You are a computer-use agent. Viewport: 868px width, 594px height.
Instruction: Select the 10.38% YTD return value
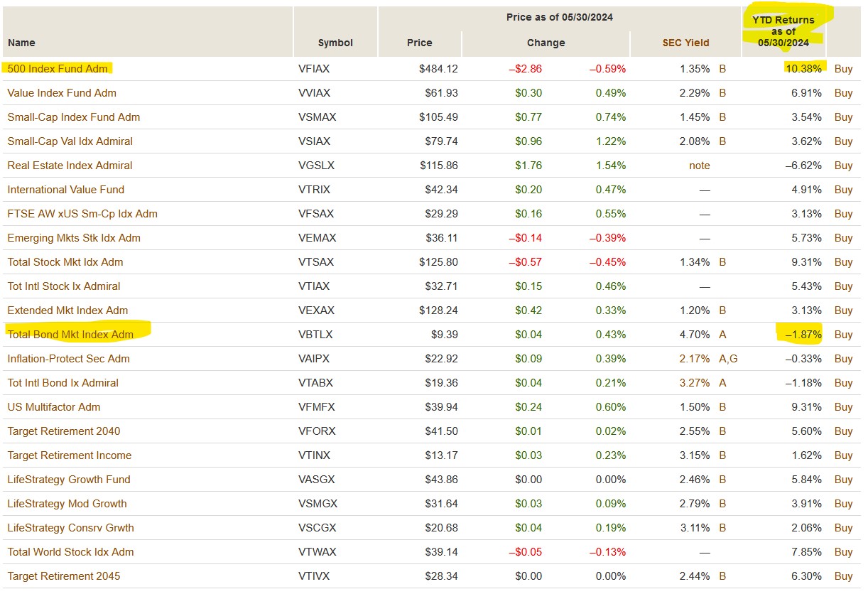(x=803, y=69)
